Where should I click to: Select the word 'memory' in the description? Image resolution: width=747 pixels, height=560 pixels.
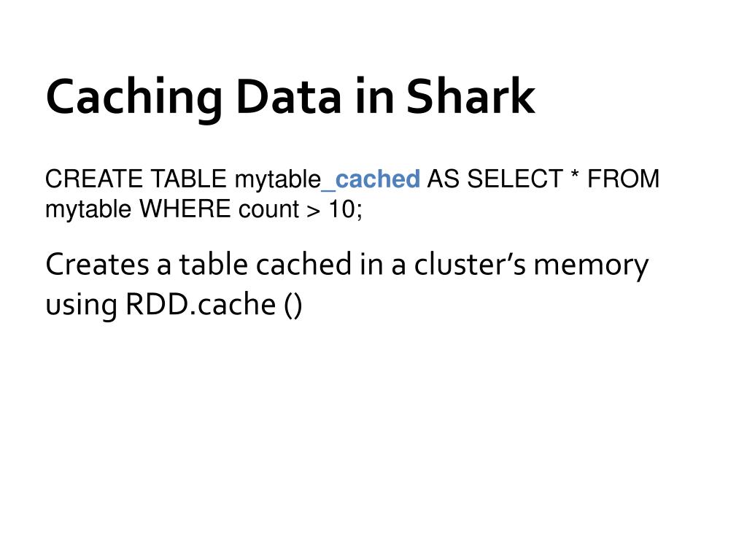pyautogui.click(x=591, y=267)
